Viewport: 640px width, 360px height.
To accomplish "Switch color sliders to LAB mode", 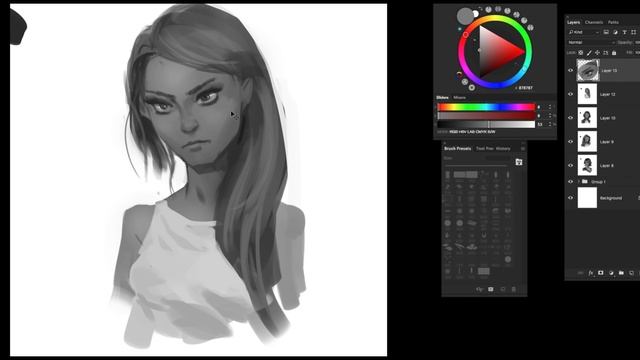I will pyautogui.click(x=470, y=132).
